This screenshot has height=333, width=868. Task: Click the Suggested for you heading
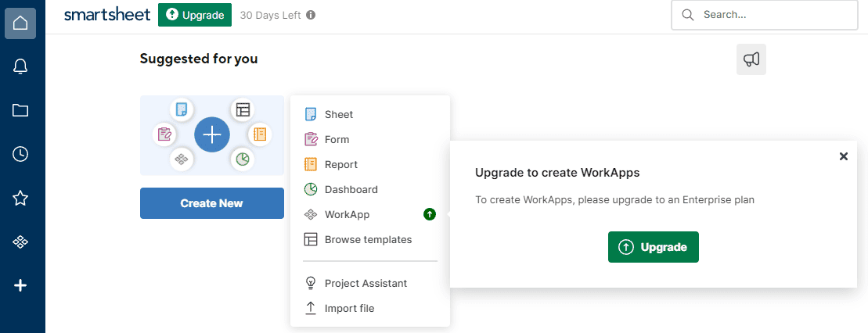(x=199, y=58)
